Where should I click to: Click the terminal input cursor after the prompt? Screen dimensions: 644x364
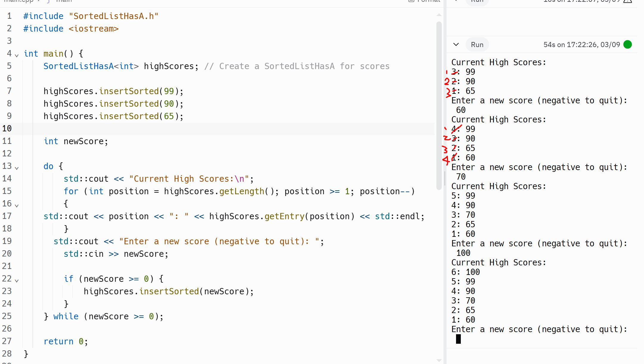coord(458,339)
